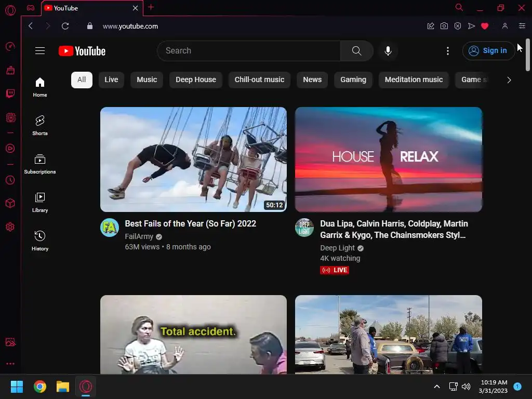
Task: Open the Opera GX menu logo
Action: (x=10, y=10)
